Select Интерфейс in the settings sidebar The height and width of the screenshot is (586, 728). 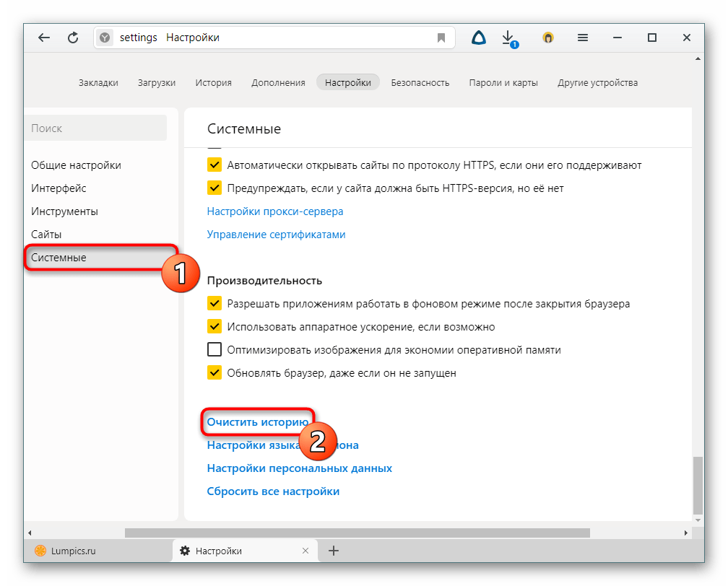(58, 188)
